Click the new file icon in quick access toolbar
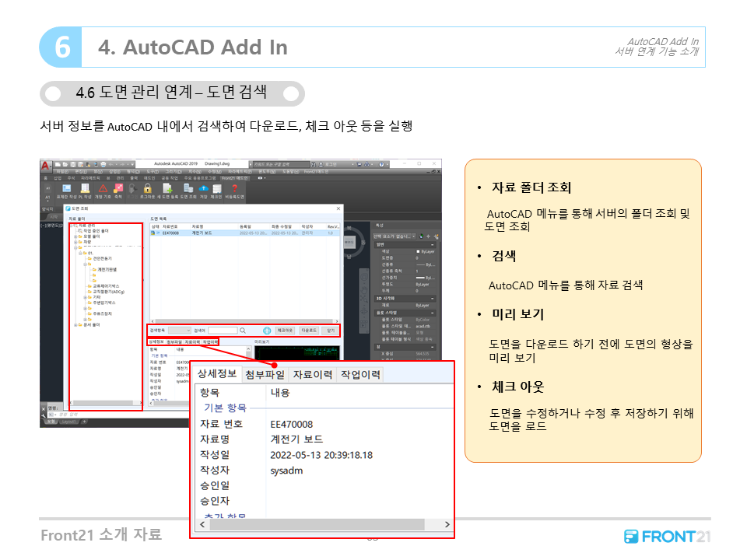 click(x=58, y=164)
